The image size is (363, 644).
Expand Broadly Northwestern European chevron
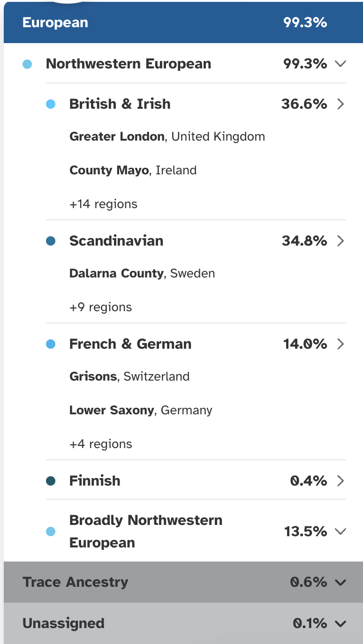(x=340, y=532)
